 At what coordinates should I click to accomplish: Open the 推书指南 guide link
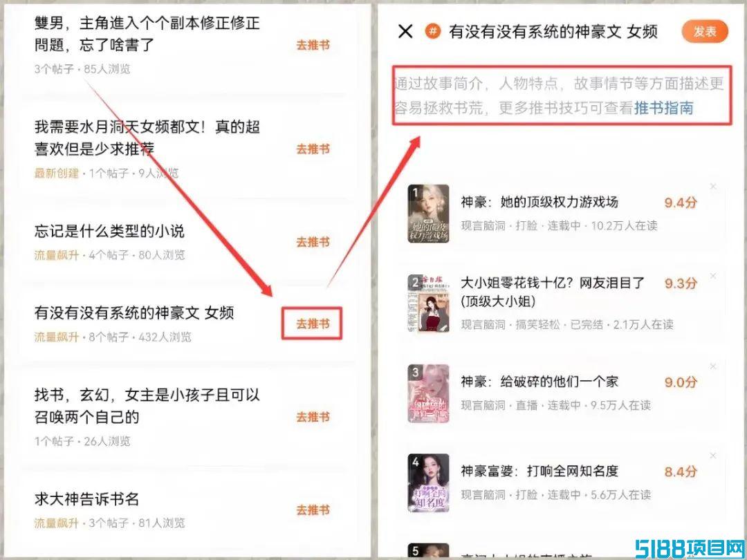tap(663, 108)
